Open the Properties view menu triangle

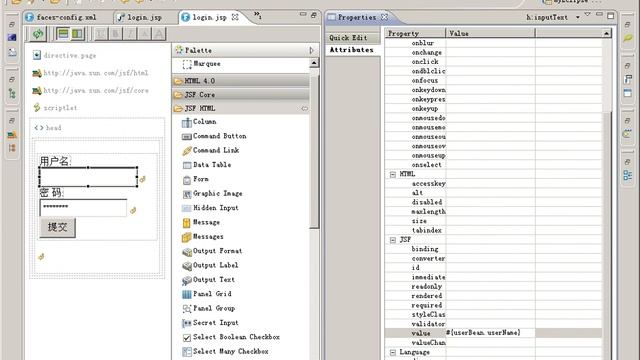click(587, 15)
